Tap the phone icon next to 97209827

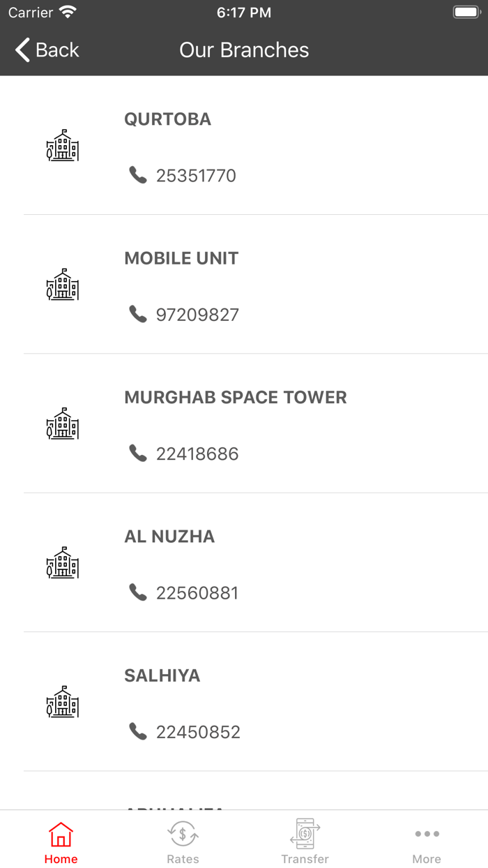(x=137, y=315)
